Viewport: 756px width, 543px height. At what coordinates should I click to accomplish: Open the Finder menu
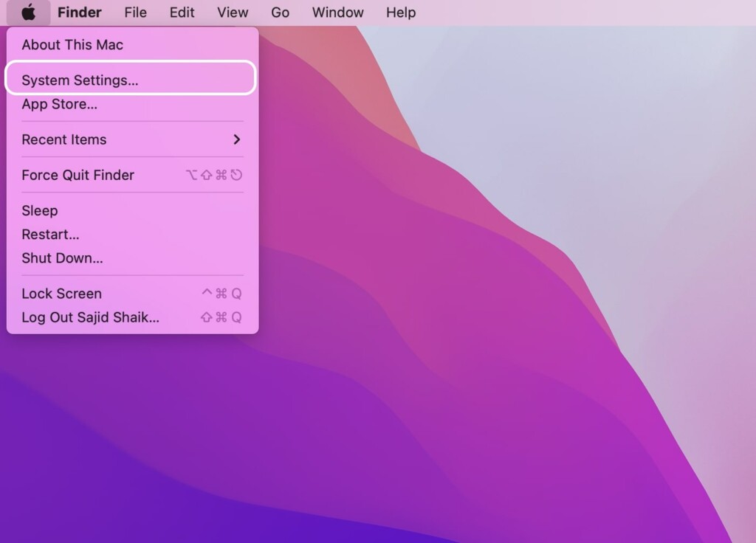coord(80,13)
